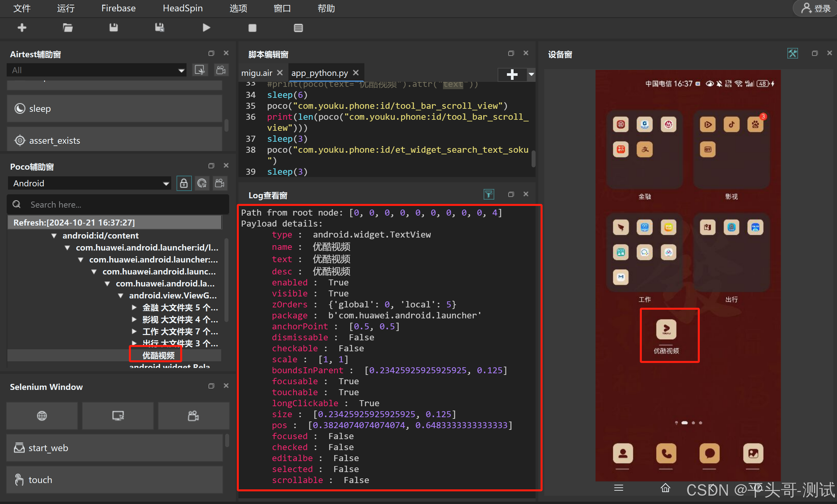Collapse the android:id/content tree node
Viewport: 837px width, 504px height.
54,236
